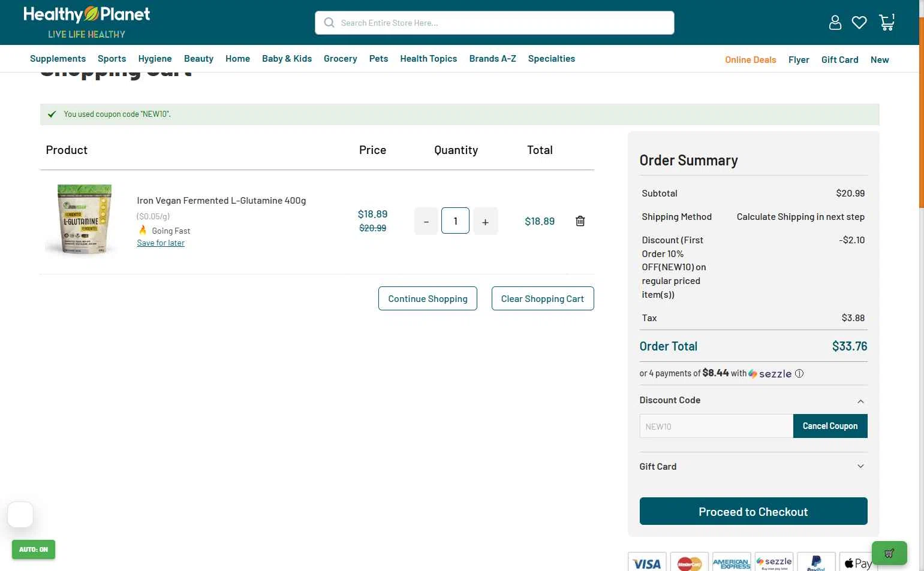
Task: Click the Tax value $3.88
Action: coord(853,318)
